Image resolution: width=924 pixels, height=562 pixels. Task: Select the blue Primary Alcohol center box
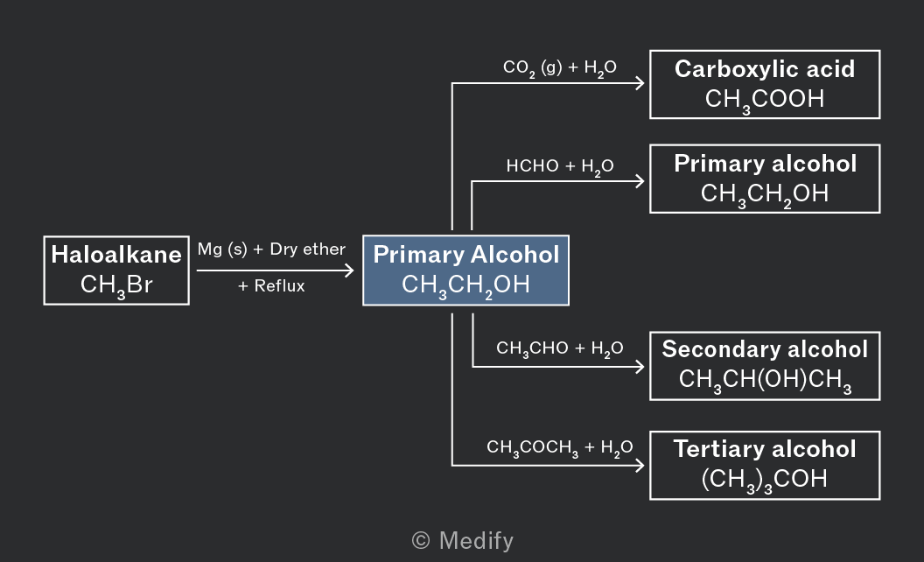(x=466, y=270)
